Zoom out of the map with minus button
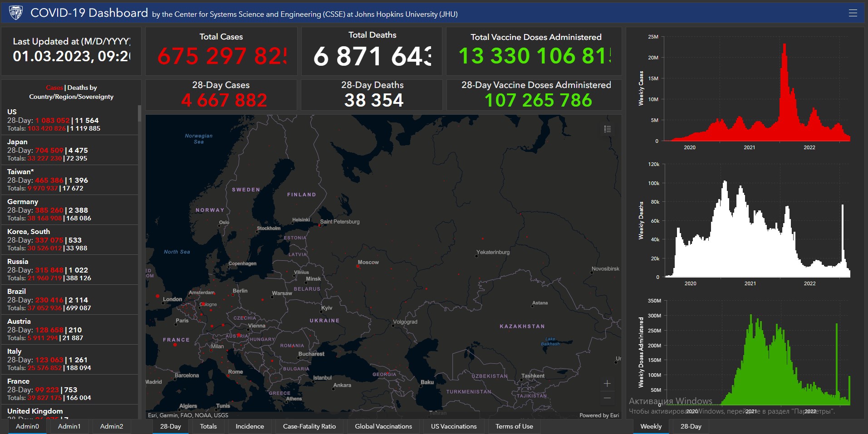The image size is (868, 434). coord(607,398)
